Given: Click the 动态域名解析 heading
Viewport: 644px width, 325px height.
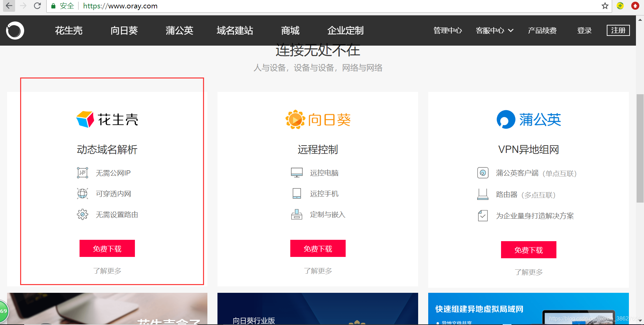Looking at the screenshot, I should click(x=107, y=150).
